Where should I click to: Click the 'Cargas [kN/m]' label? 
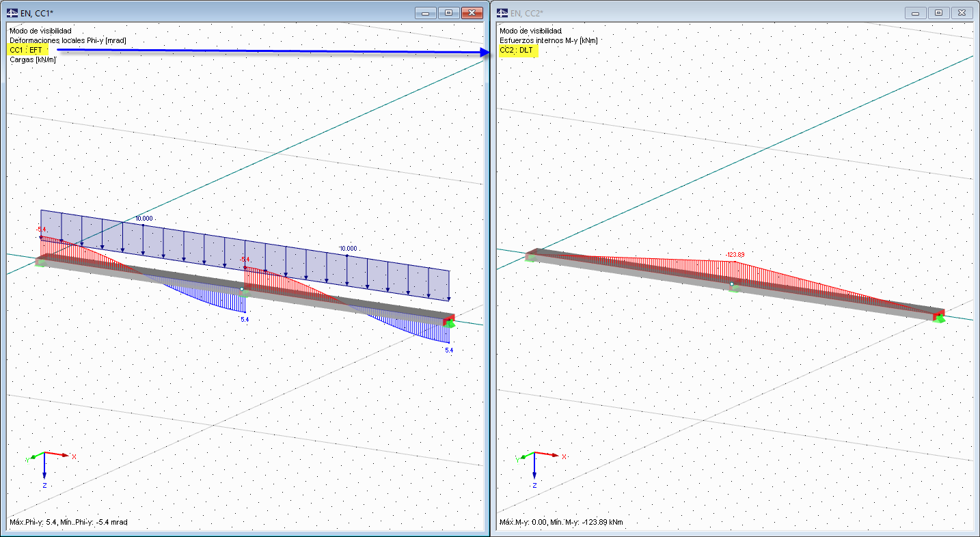pyautogui.click(x=33, y=59)
